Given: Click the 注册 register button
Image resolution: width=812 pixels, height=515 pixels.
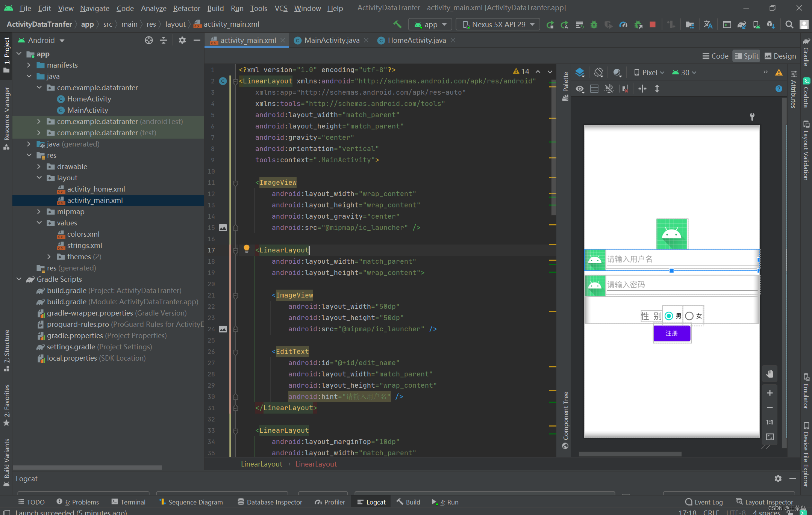Looking at the screenshot, I should (x=672, y=333).
